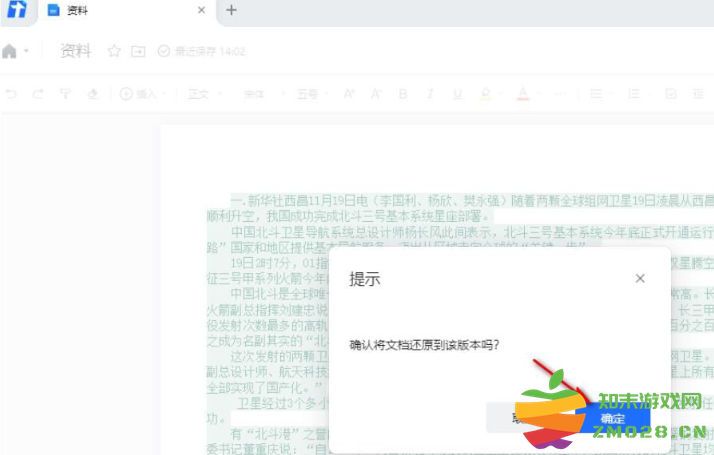
Task: Open the more options ellipsis
Action: coord(561,94)
